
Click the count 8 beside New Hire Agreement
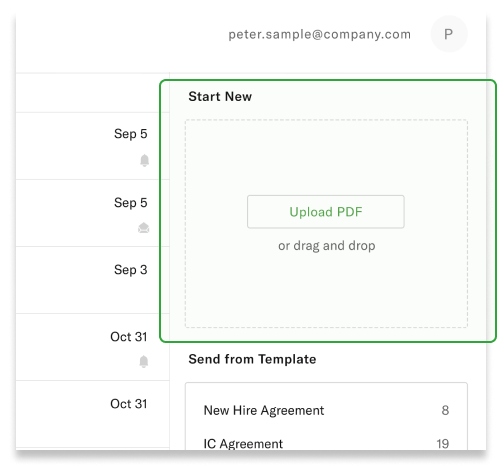[x=445, y=410]
